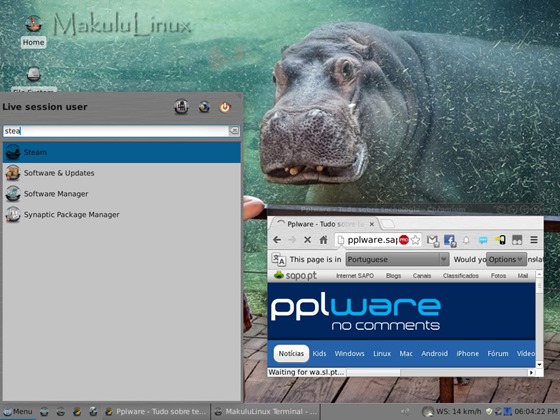Viewport: 560px width, 420px height.
Task: Launch Software & Updates from results
Action: [x=121, y=173]
